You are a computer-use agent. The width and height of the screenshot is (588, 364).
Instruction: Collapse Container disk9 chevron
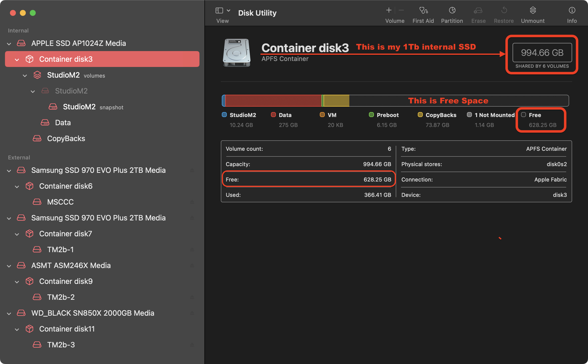point(17,282)
